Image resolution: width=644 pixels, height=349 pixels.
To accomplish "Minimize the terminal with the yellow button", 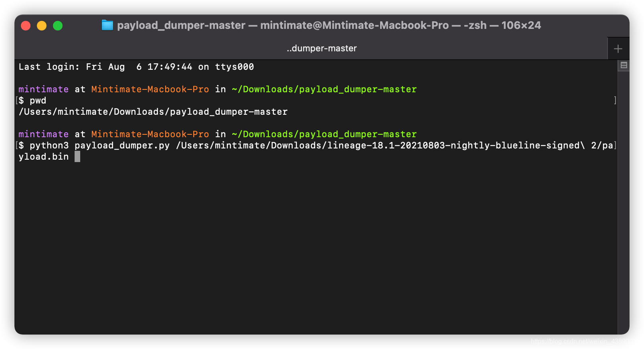I will tap(42, 26).
